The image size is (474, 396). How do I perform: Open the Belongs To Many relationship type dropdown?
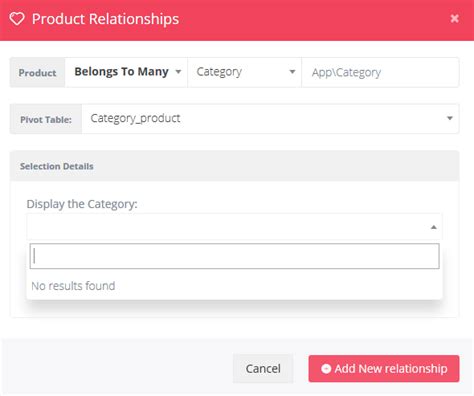point(126,72)
